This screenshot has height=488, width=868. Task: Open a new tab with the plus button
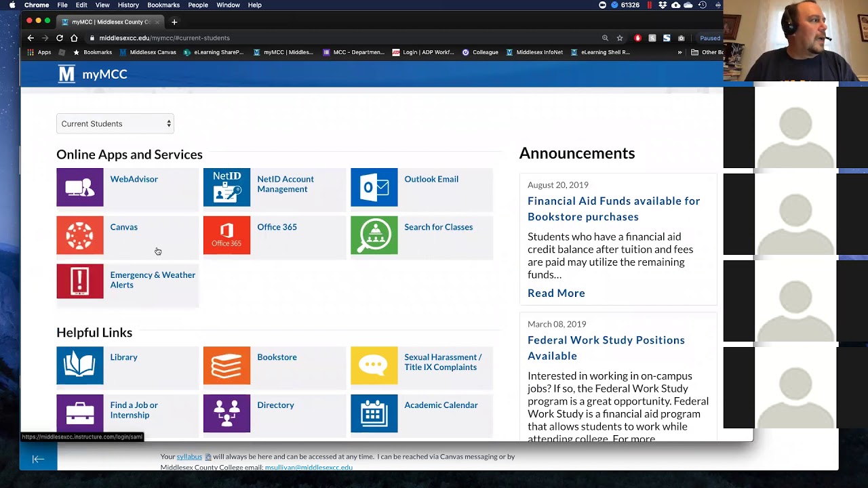pos(174,22)
